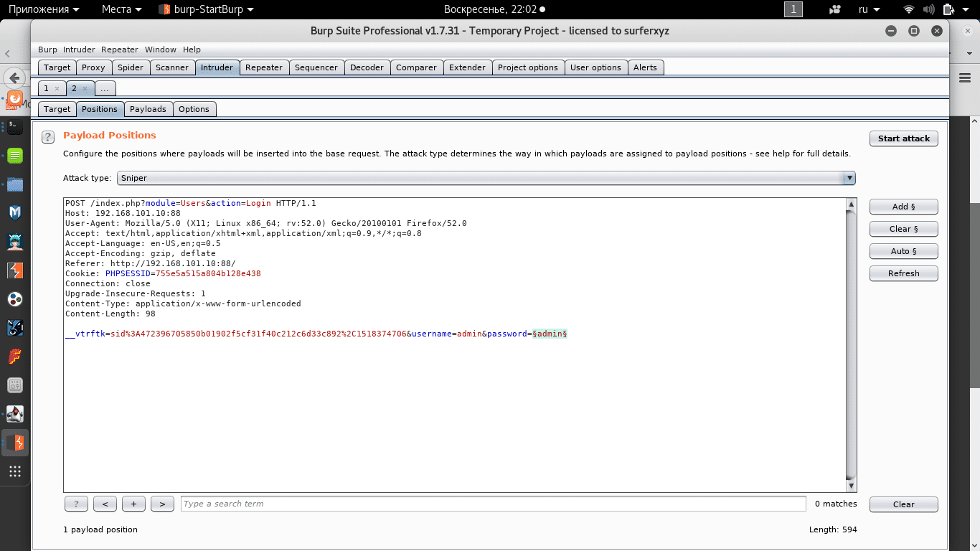Click the volume speaker icon in top bar
The image size is (980, 551).
[x=929, y=9]
